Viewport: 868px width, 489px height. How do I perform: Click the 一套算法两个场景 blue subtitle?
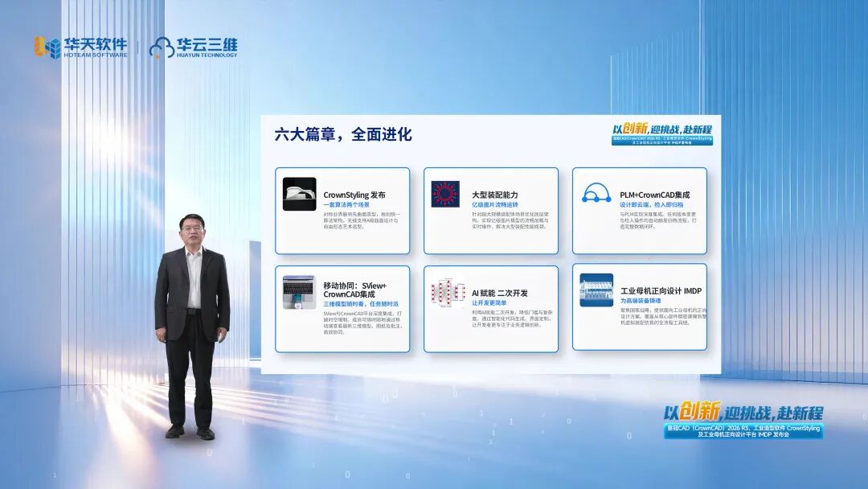pos(346,205)
